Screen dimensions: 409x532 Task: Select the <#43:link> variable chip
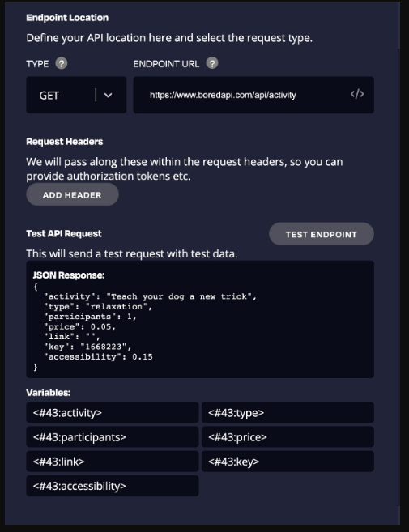[x=113, y=462]
